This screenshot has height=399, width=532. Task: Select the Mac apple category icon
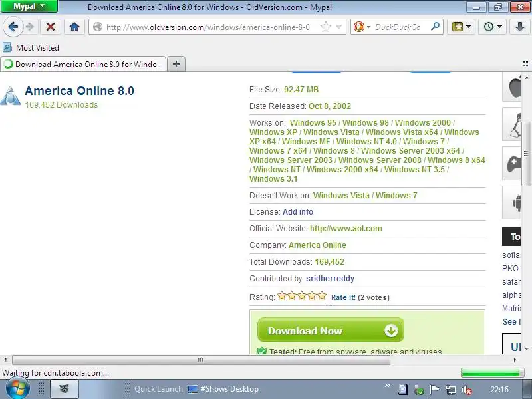(x=512, y=87)
